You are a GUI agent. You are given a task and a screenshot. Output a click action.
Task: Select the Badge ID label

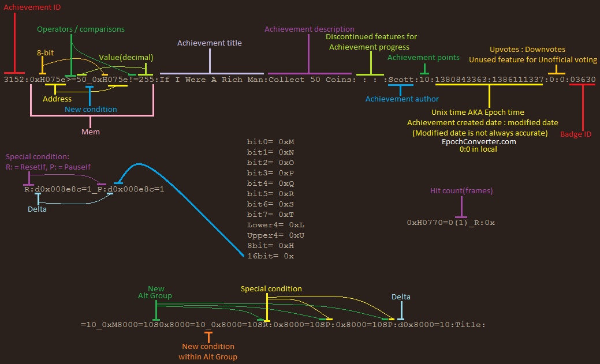(576, 133)
